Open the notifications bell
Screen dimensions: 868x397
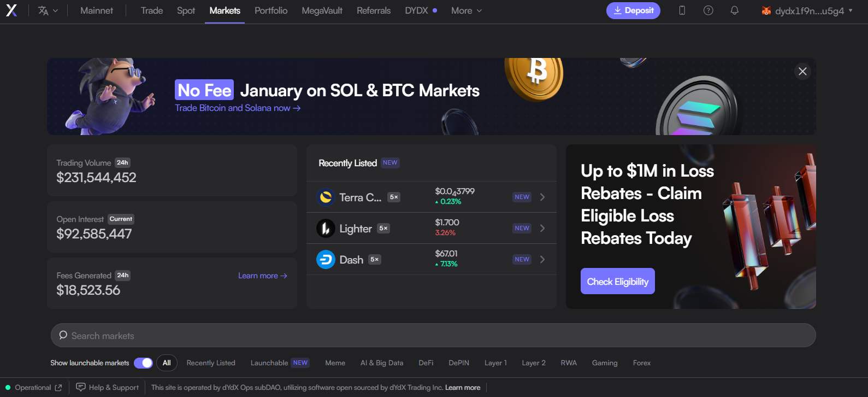click(734, 10)
